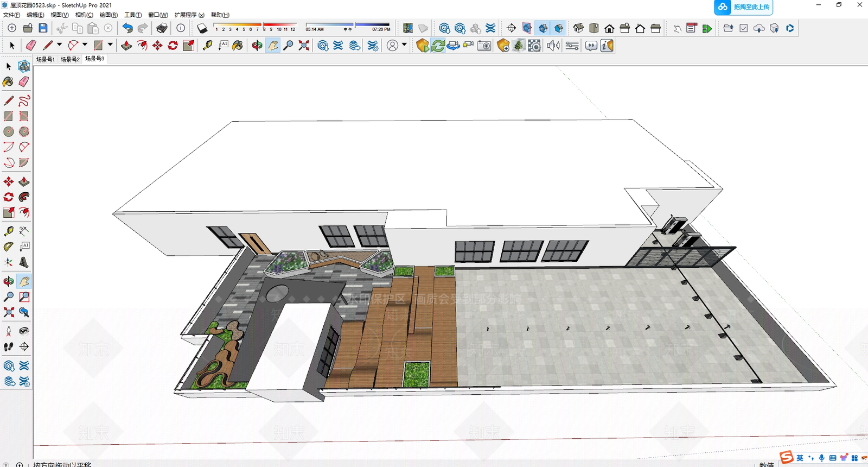The image size is (868, 467).
Task: Expand the Rectangle tool dropdown arrow
Action: 110,45
